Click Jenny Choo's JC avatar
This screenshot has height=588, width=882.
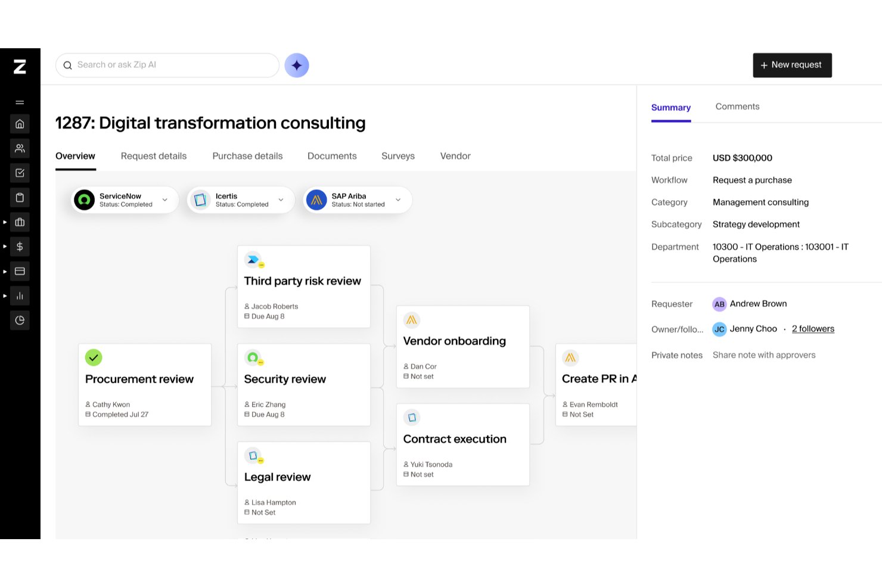point(719,329)
